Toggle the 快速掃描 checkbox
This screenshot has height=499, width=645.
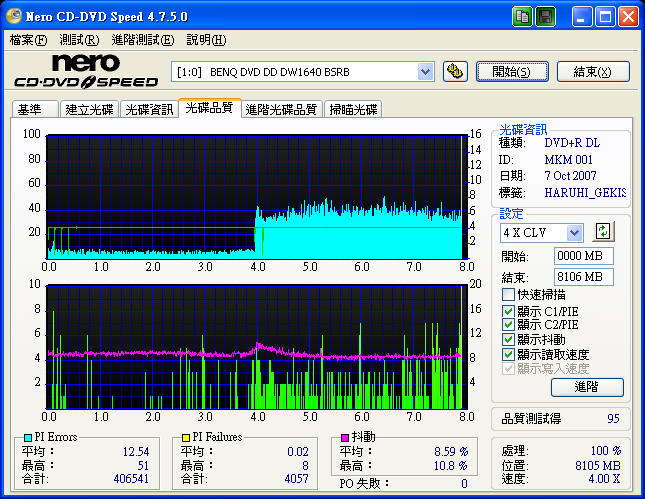coord(508,295)
